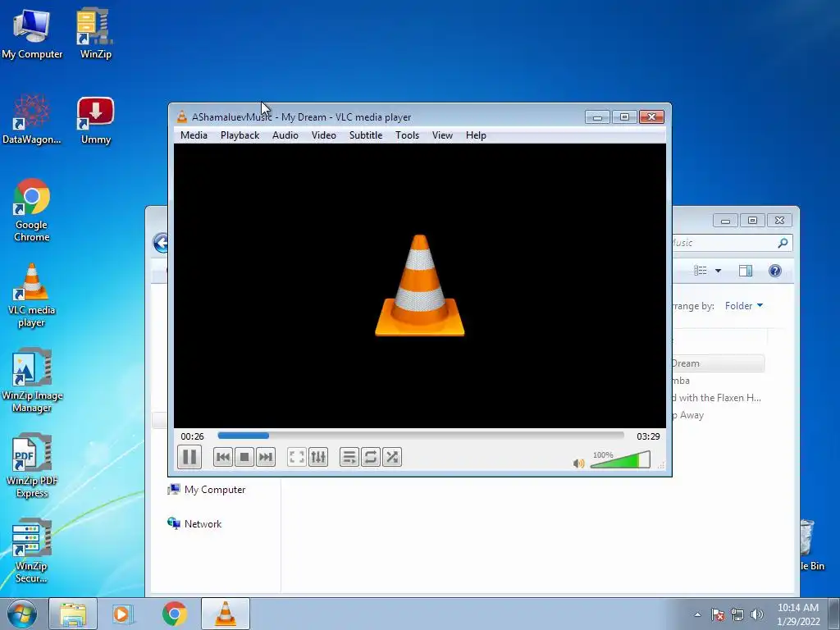Select the DataWagon desktop shortcut
840x630 pixels.
[x=32, y=119]
